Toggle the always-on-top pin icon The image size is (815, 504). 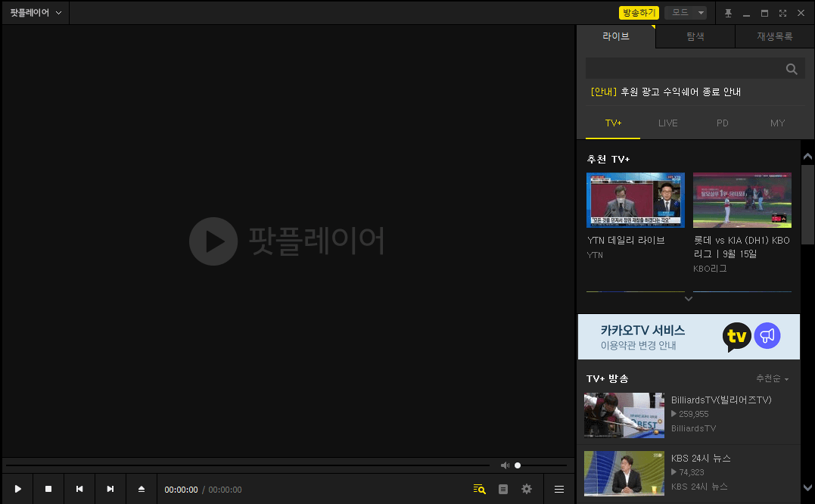pyautogui.click(x=728, y=13)
